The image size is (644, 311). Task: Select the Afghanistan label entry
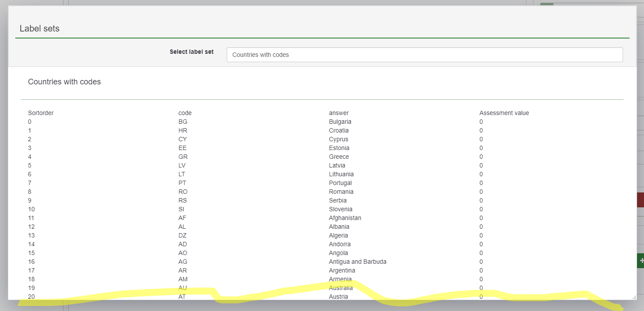pos(345,218)
